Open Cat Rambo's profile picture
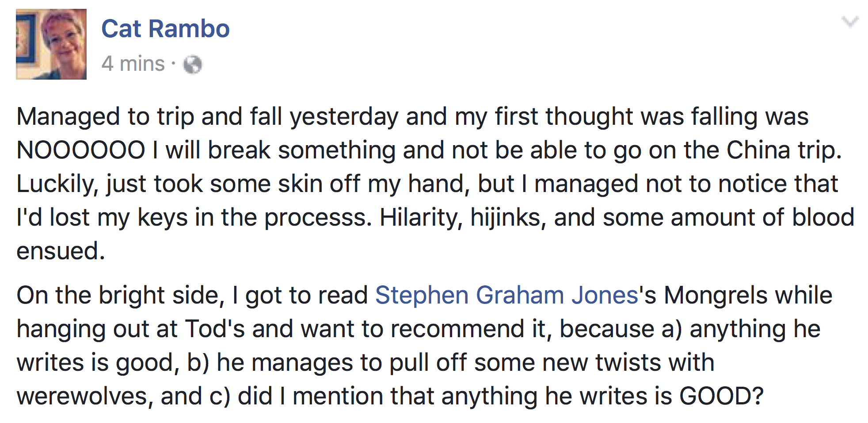 point(51,44)
